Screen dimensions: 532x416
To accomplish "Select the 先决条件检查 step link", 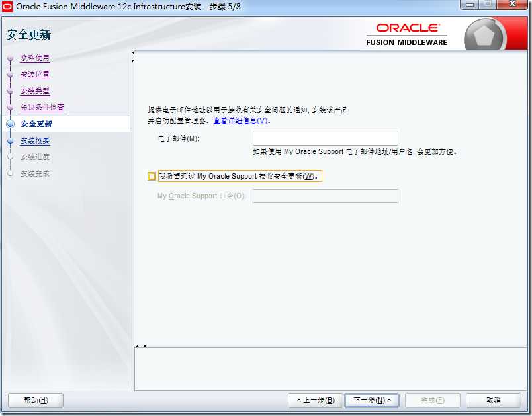I will [x=42, y=108].
